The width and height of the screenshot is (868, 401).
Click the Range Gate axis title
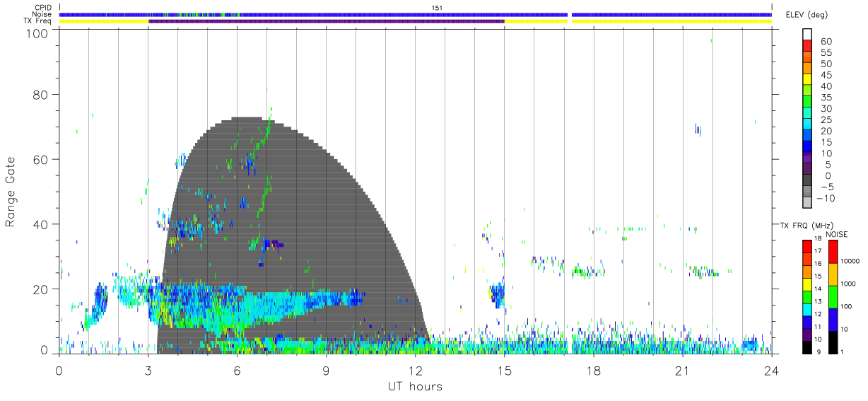pyautogui.click(x=11, y=192)
